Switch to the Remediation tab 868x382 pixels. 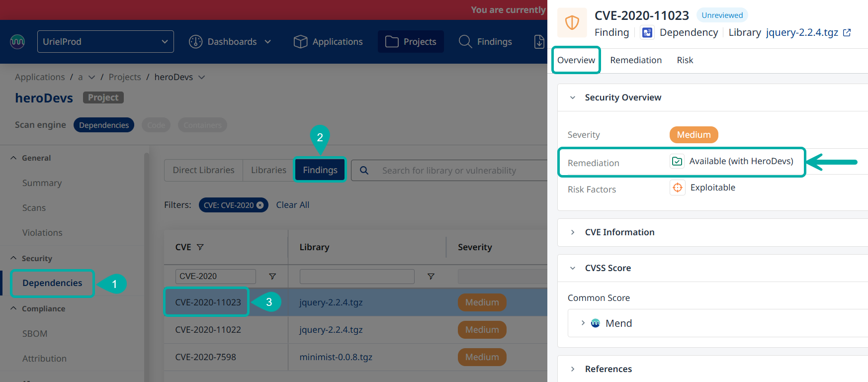click(x=636, y=60)
